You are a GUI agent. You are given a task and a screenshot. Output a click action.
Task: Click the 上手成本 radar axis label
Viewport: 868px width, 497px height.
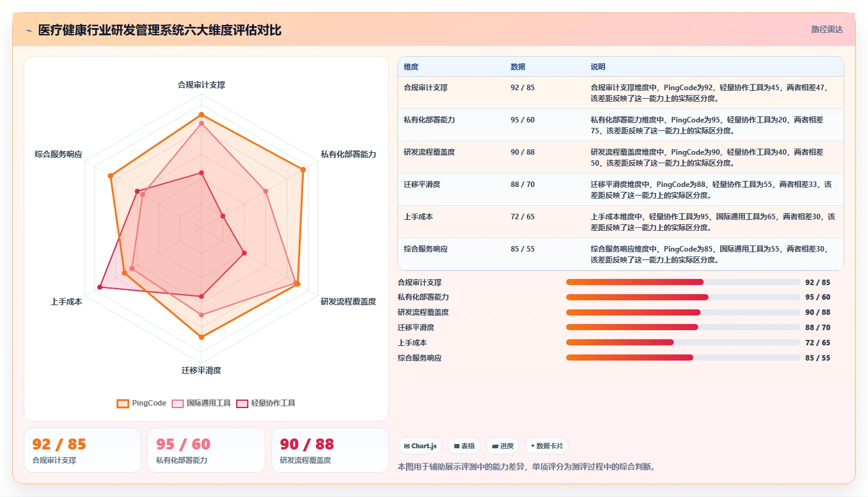click(66, 301)
